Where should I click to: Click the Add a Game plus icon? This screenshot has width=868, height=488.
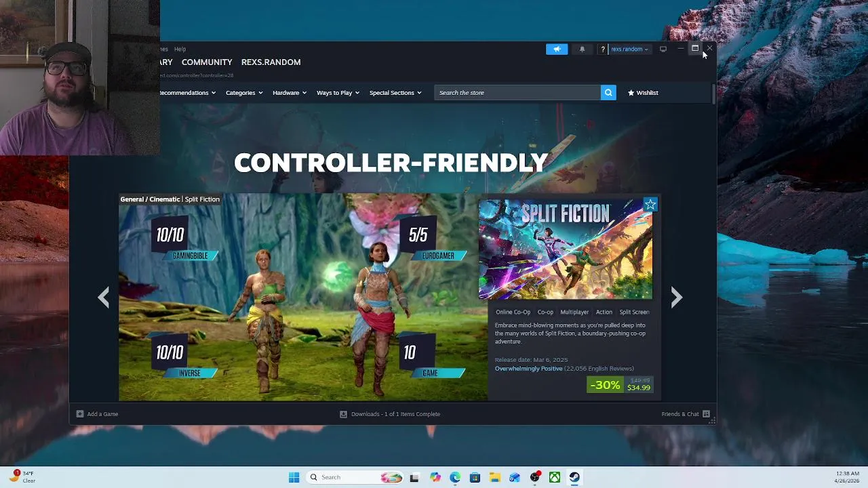[80, 414]
